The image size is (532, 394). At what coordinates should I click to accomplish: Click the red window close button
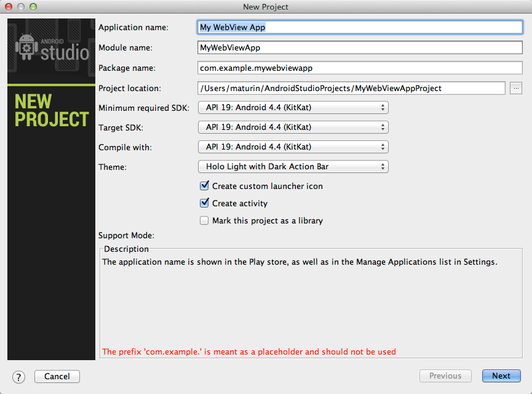point(9,7)
